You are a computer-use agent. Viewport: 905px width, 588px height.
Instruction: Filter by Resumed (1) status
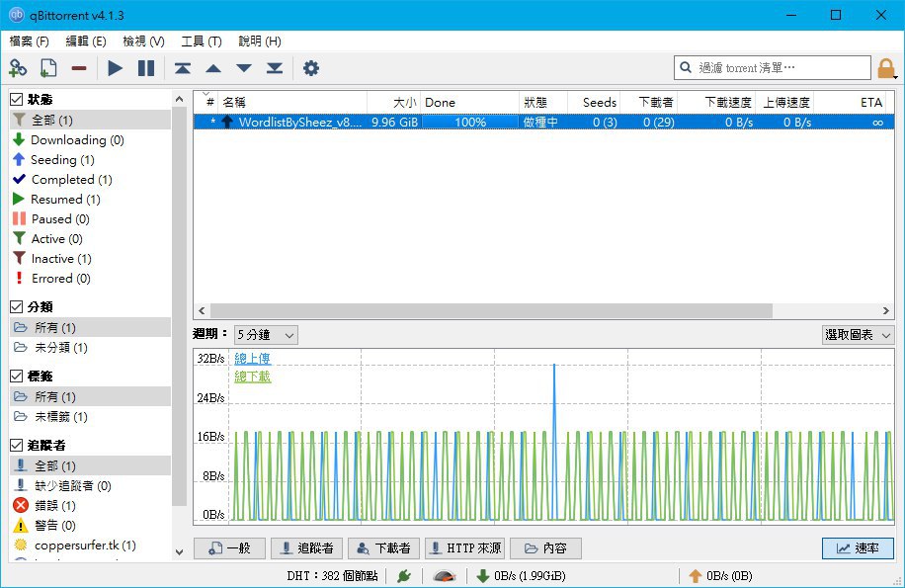[65, 199]
